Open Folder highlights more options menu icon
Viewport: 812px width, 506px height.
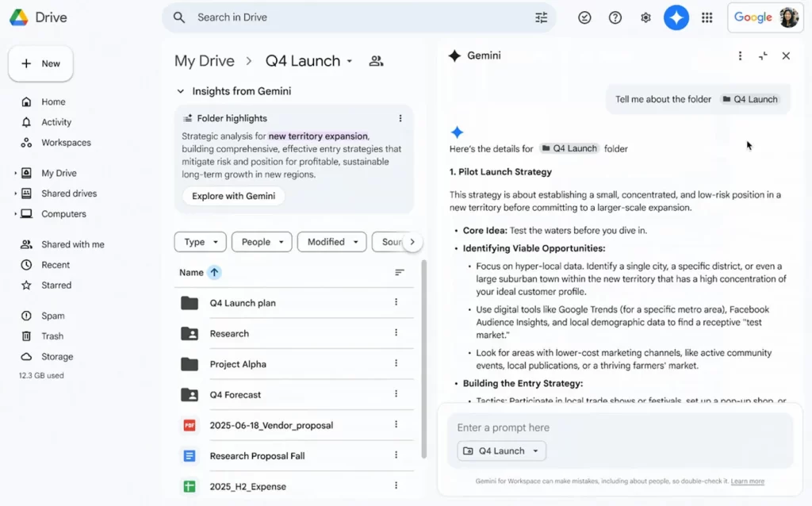pyautogui.click(x=400, y=117)
